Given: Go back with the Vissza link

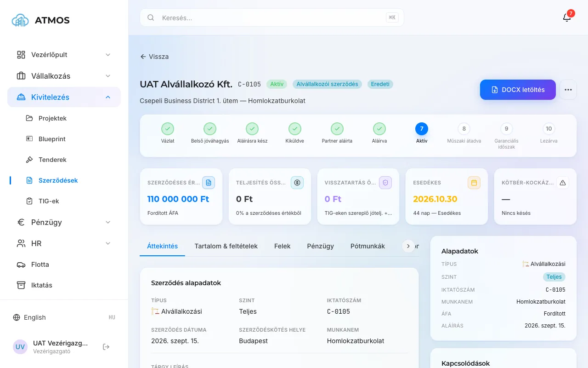Looking at the screenshot, I should coord(154,57).
